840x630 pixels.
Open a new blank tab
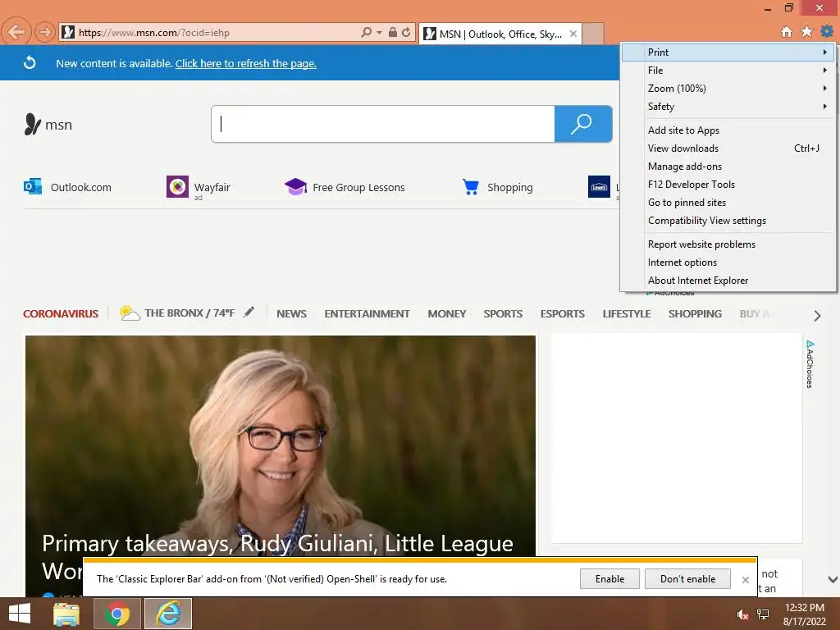pos(593,34)
